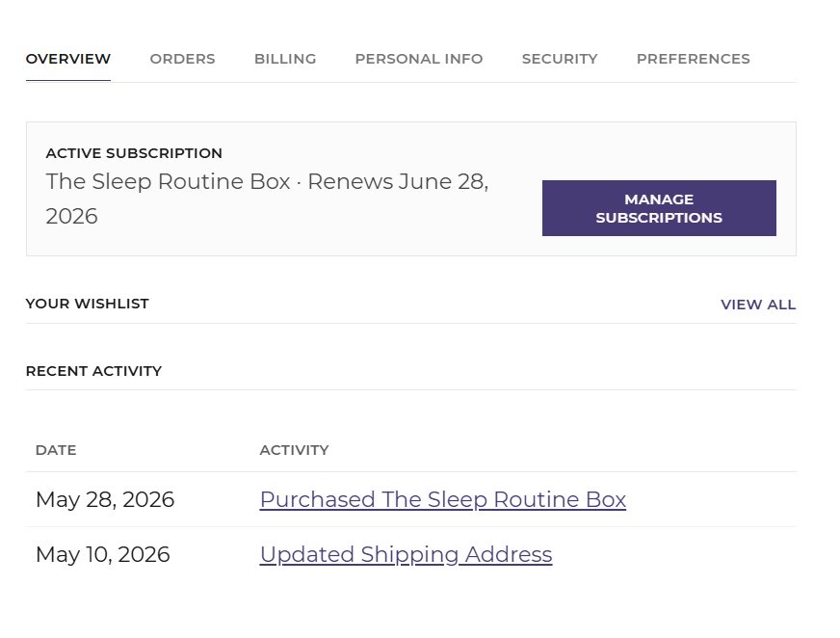Switch to the Orders tab
This screenshot has height=638, width=840.
[x=182, y=59]
